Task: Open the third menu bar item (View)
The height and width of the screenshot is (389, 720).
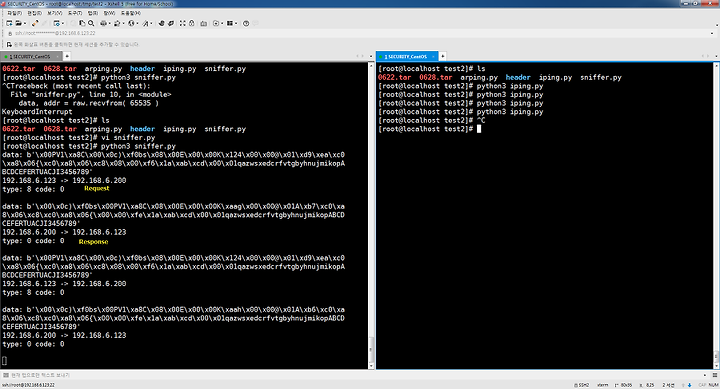Action: [x=55, y=13]
